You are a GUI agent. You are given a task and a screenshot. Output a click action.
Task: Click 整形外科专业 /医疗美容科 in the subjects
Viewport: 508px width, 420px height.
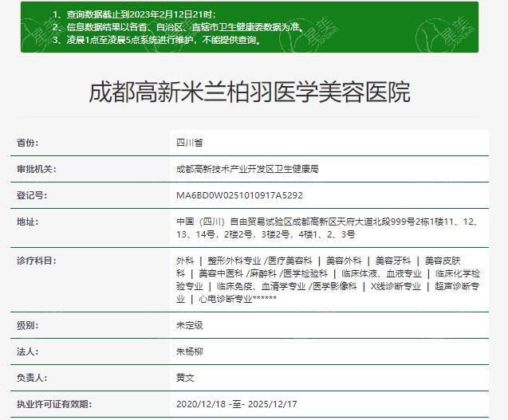tap(259, 261)
